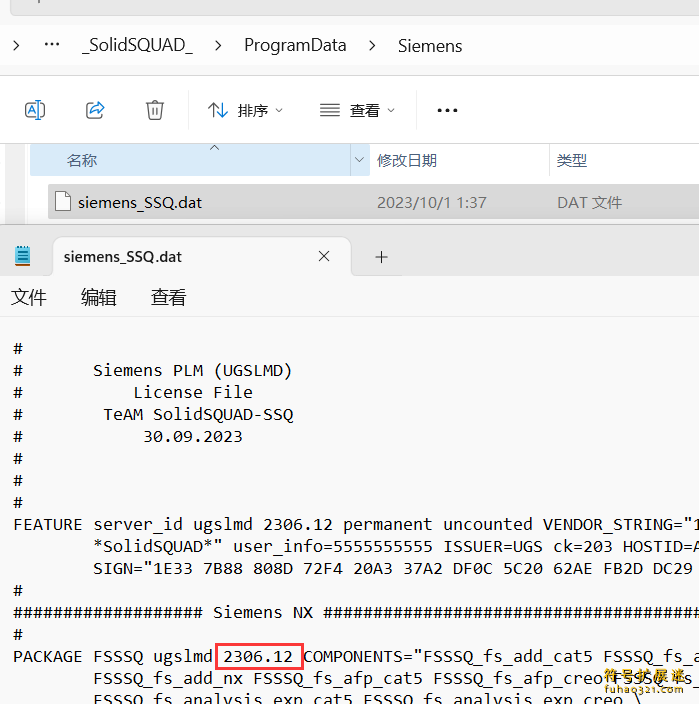Close the siemens_SSQ.dat tab
The width and height of the screenshot is (699, 704).
(x=324, y=256)
